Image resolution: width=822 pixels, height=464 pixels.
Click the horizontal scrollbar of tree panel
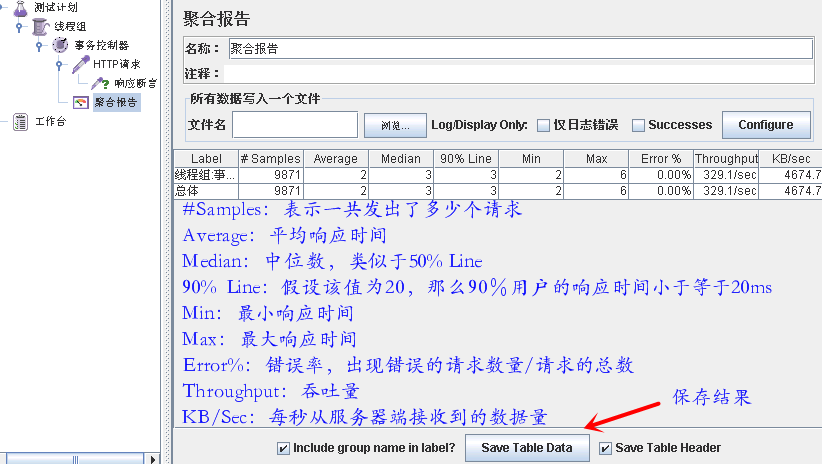pyautogui.click(x=74, y=459)
